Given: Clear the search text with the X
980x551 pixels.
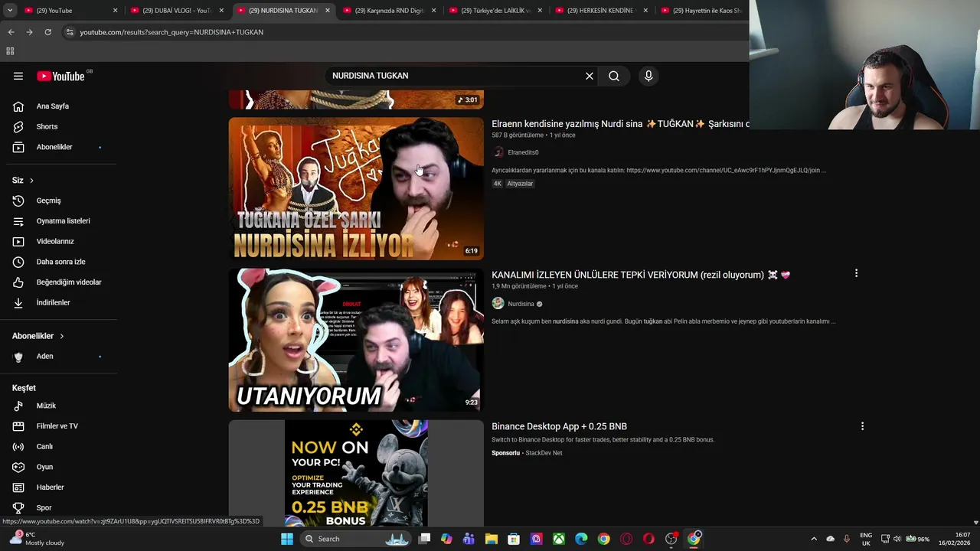Looking at the screenshot, I should [x=590, y=76].
